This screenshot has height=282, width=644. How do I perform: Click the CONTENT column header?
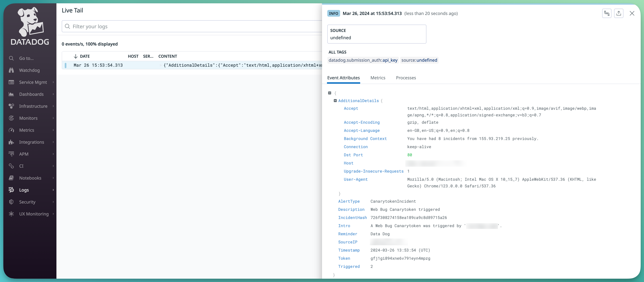167,56
